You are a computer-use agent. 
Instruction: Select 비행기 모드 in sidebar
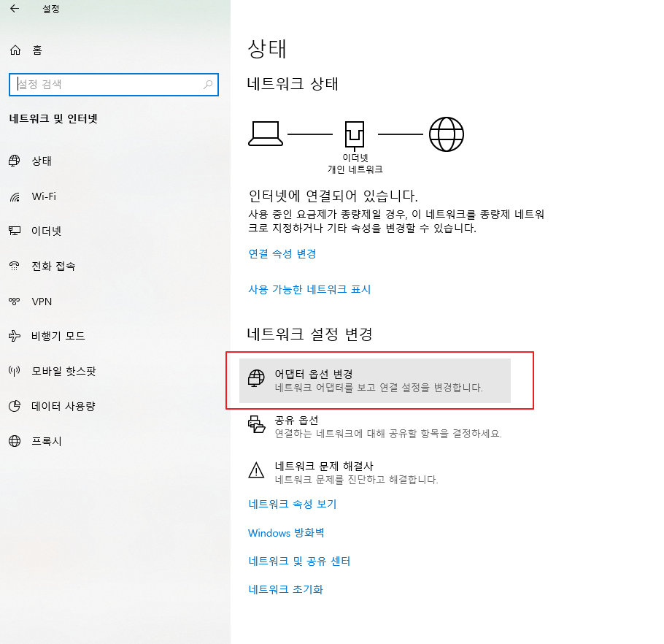point(58,336)
